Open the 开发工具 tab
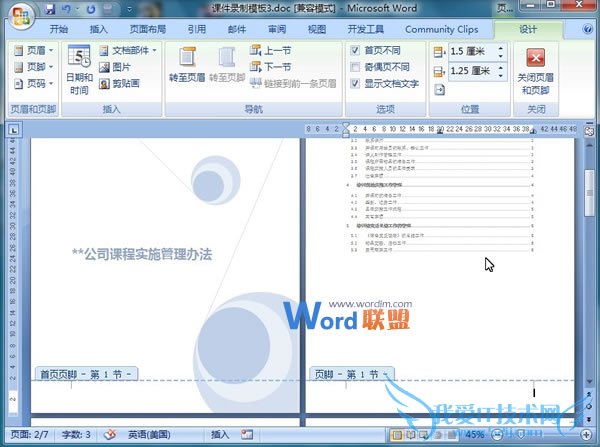Screen dimensions: 600x447 (x=365, y=29)
